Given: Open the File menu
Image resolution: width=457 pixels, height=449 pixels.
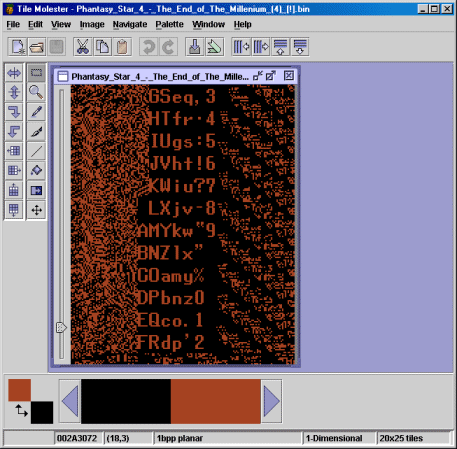Looking at the screenshot, I should tap(13, 24).
